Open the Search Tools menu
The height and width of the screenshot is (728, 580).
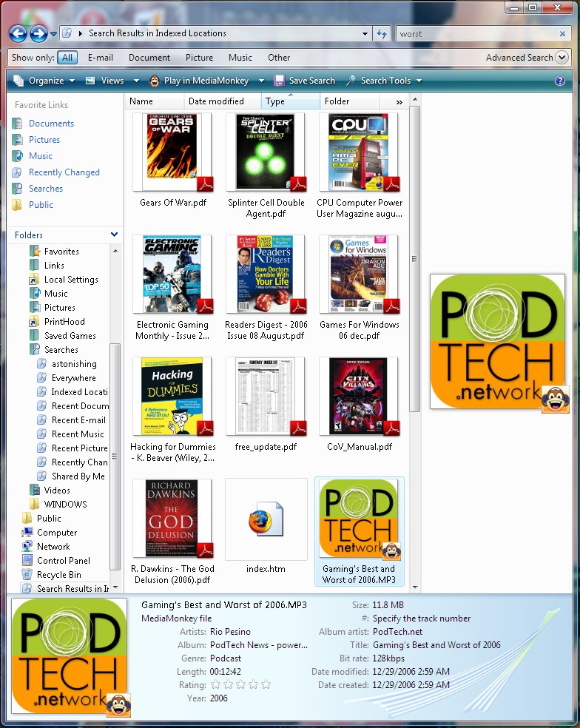tap(385, 81)
